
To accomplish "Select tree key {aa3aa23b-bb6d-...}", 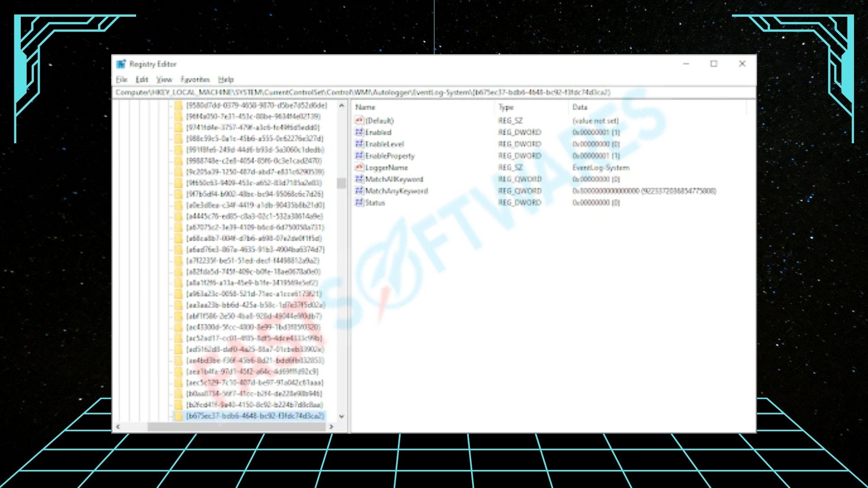I will pos(256,305).
